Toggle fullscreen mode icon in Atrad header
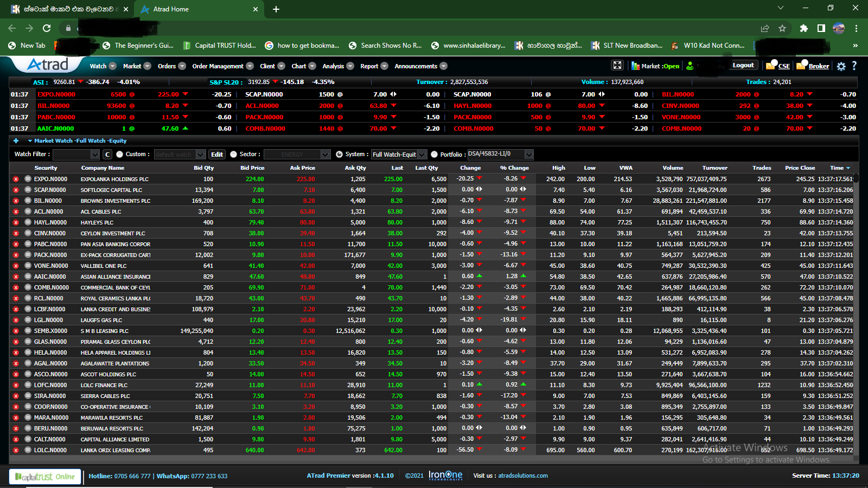This screenshot has height=488, width=868. (617, 66)
